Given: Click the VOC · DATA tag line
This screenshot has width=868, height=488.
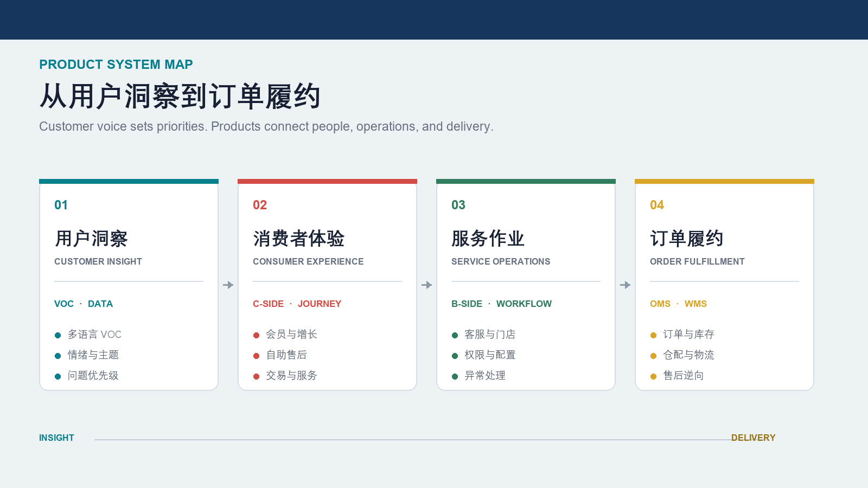Looking at the screenshot, I should click(x=84, y=304).
